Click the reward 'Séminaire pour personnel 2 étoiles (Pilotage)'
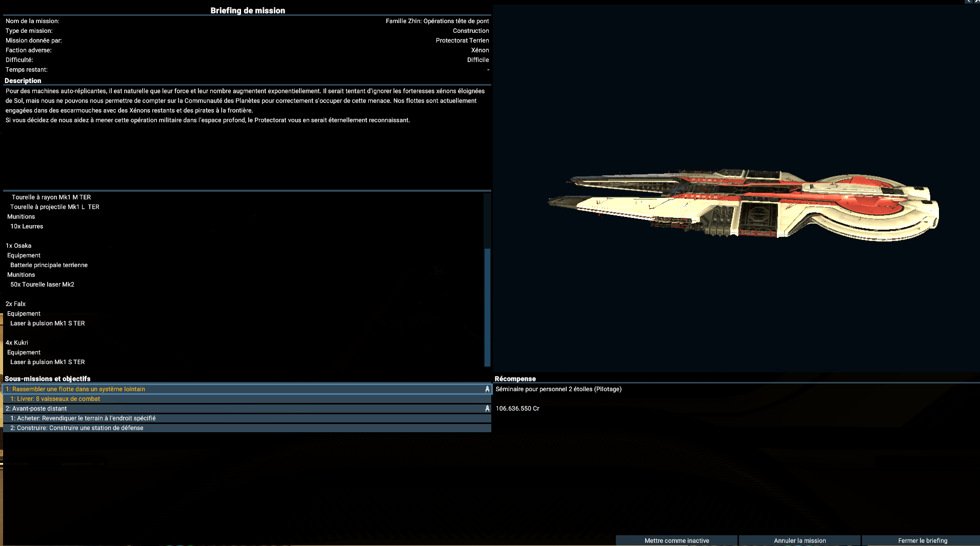 pos(558,389)
